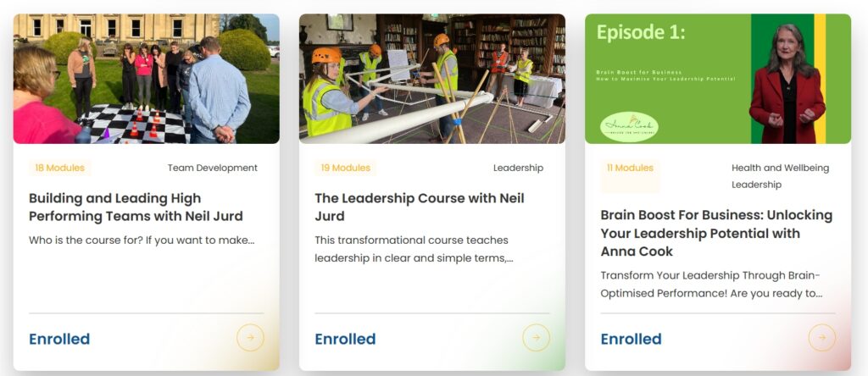Click arrow icon on The Leadership Course card
Viewport: 868px width, 376px height.
pyautogui.click(x=536, y=338)
